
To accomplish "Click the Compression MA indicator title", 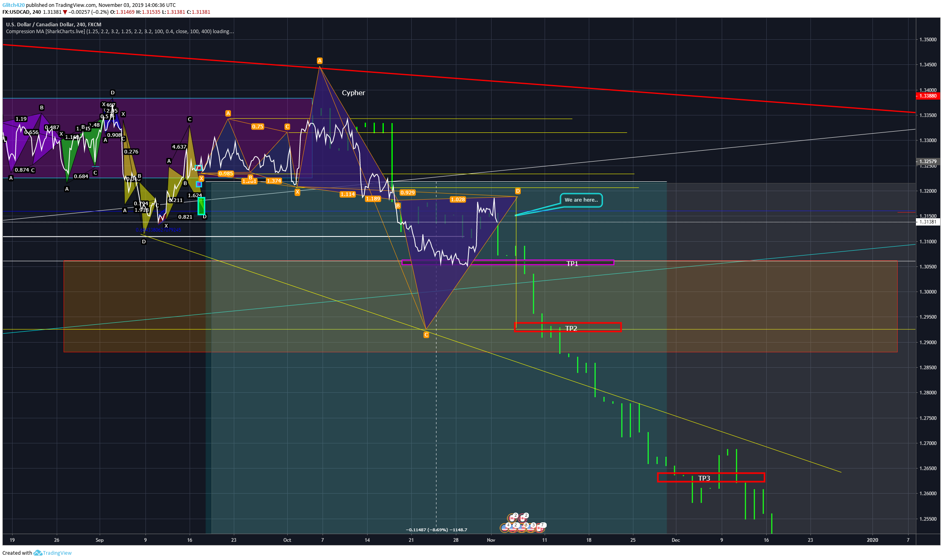I will [x=120, y=32].
